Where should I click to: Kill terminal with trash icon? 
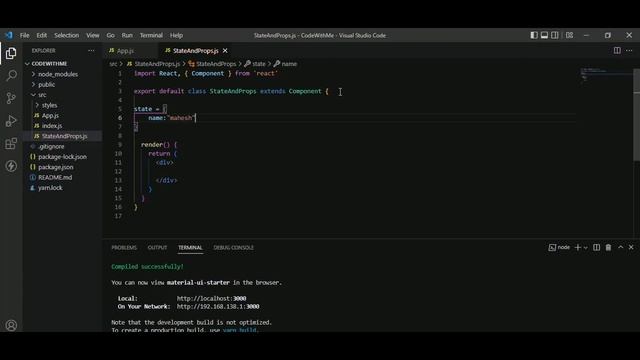(608, 247)
